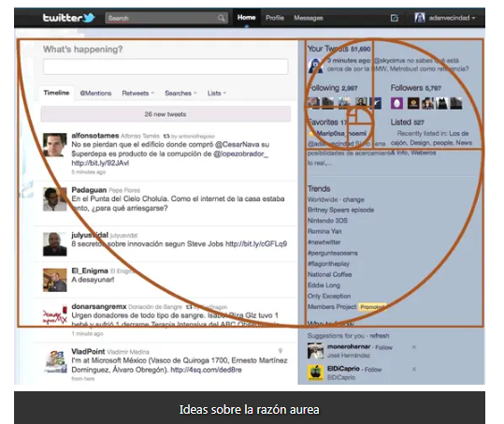Follow monerohernar suggestion
The image size is (504, 424).
coord(383,347)
